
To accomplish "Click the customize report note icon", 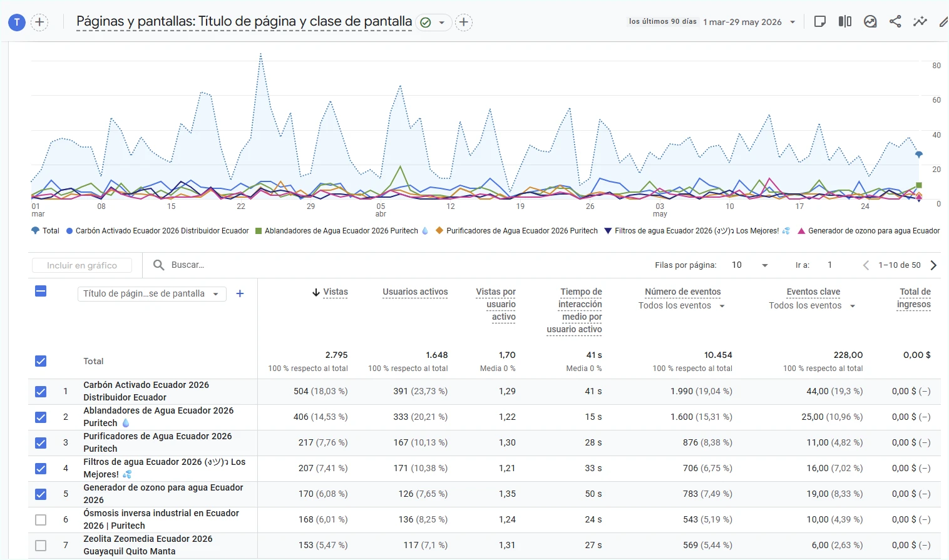I will tap(819, 21).
